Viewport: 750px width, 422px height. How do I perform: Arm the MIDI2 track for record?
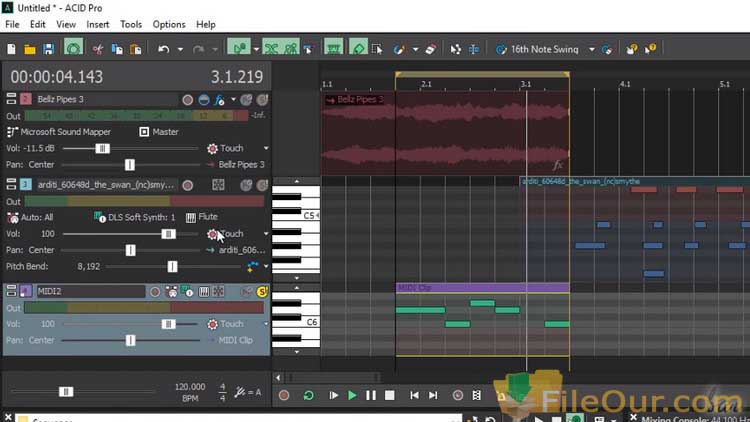pos(154,291)
